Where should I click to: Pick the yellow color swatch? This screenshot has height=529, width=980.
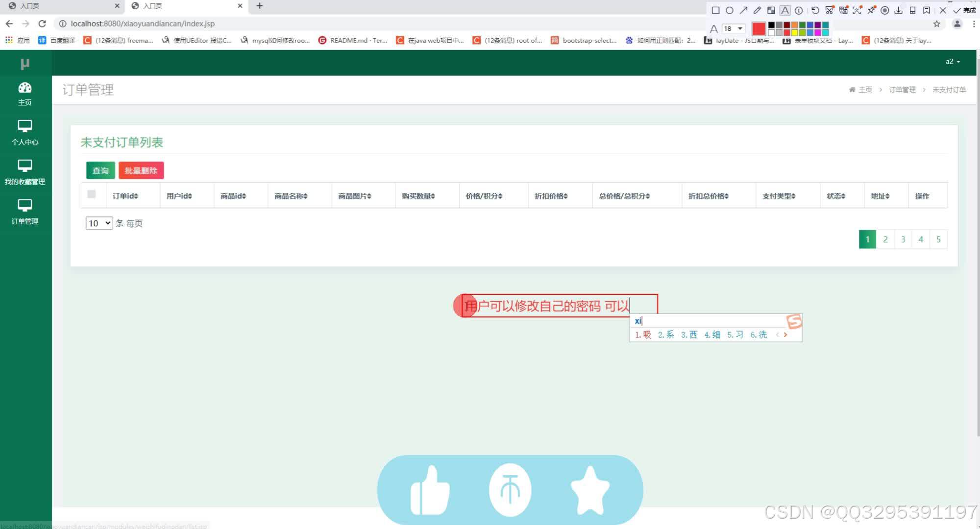click(x=795, y=33)
